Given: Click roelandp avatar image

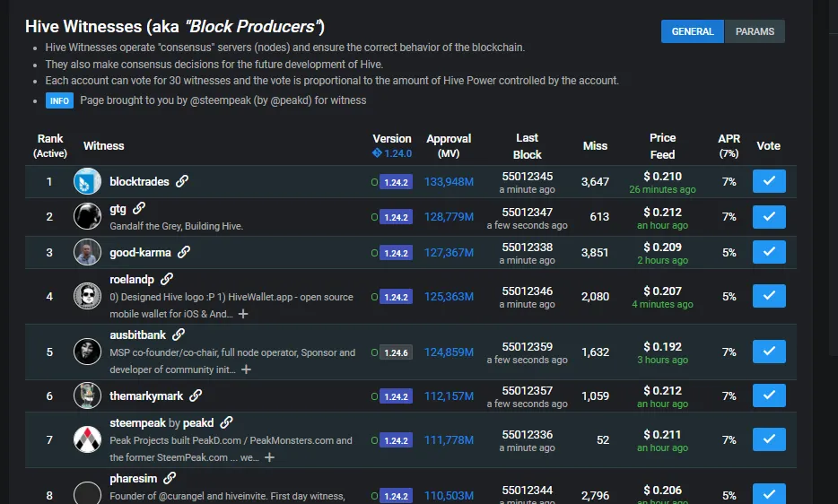Looking at the screenshot, I should click(87, 296).
